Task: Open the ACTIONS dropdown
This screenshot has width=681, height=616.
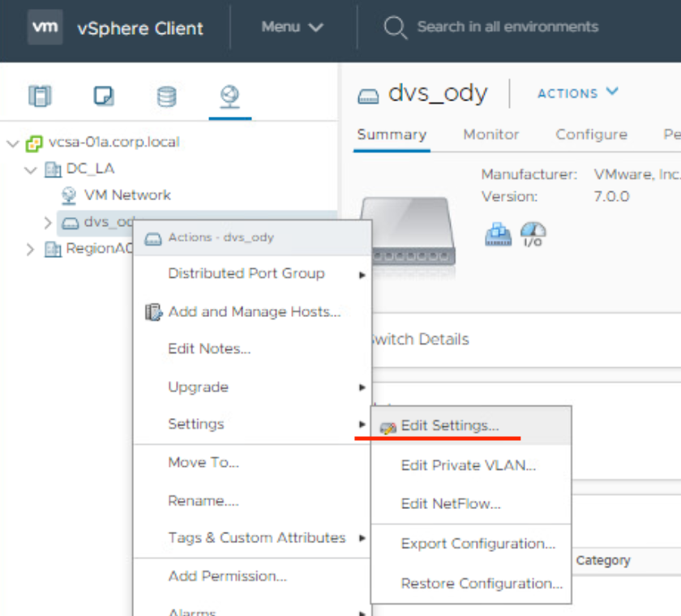Action: [578, 93]
